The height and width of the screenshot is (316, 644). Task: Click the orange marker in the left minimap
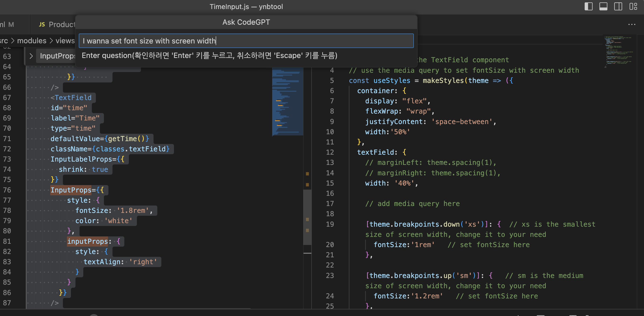coord(278,101)
